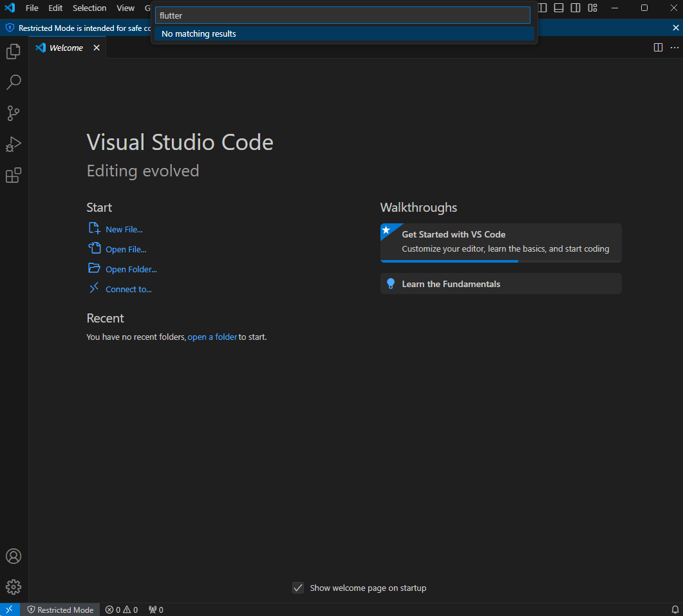Open editor More Actions ellipsis
The image size is (683, 616).
click(674, 48)
